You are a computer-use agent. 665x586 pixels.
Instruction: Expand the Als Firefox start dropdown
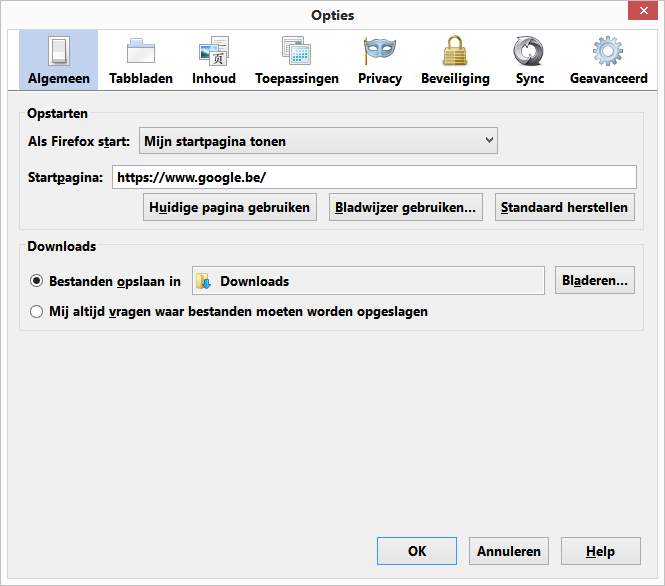pos(318,141)
